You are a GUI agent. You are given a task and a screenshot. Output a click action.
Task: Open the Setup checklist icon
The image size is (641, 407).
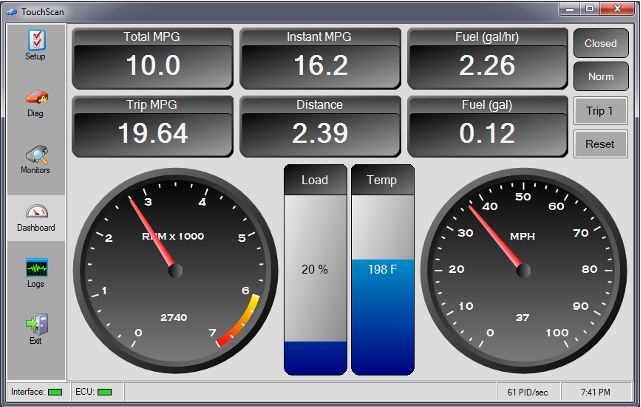pyautogui.click(x=35, y=40)
